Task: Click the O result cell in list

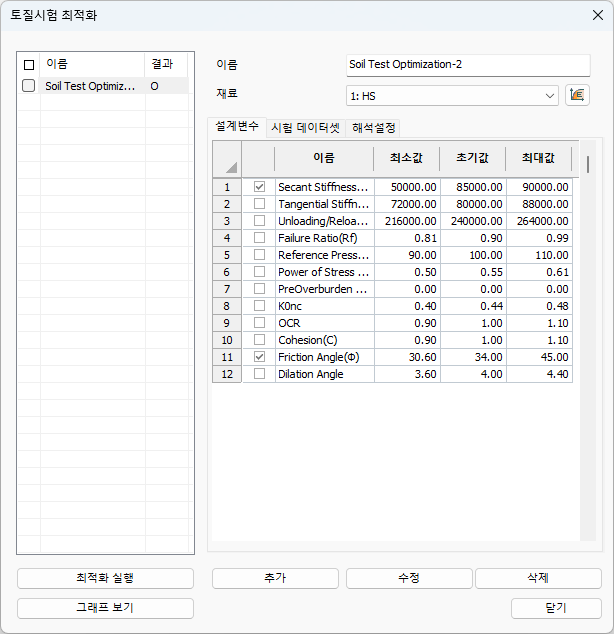Action: click(167, 86)
